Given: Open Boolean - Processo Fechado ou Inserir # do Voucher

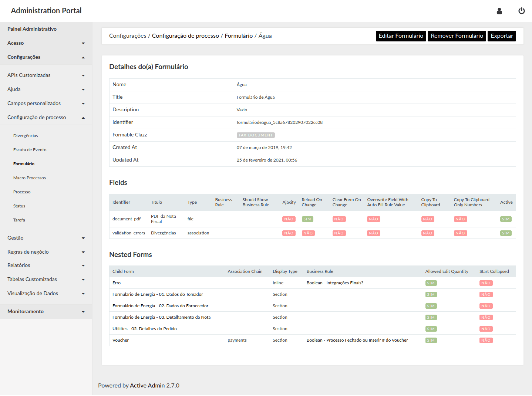Looking at the screenshot, I should click(357, 340).
